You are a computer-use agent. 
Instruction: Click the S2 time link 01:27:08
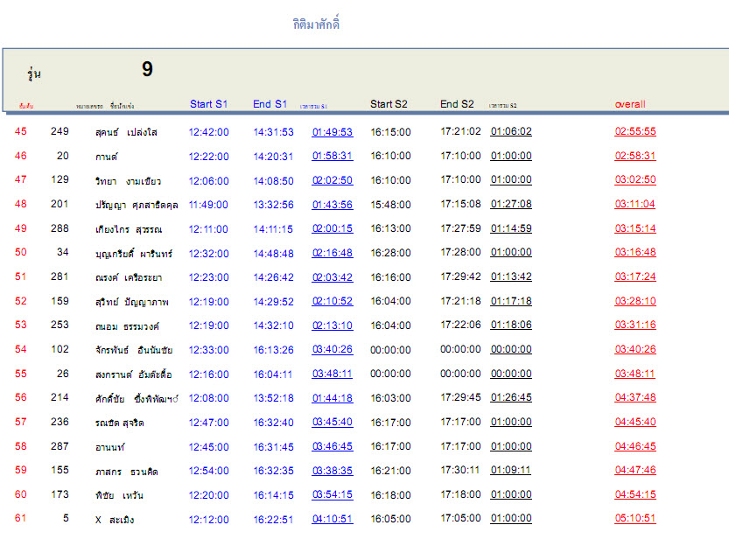[511, 205]
